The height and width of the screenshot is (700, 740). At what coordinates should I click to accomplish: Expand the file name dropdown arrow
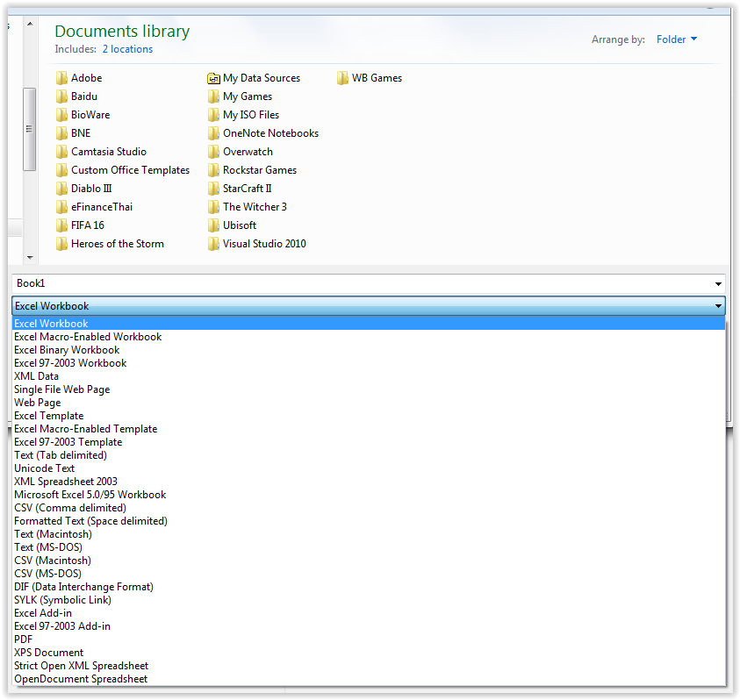(718, 283)
